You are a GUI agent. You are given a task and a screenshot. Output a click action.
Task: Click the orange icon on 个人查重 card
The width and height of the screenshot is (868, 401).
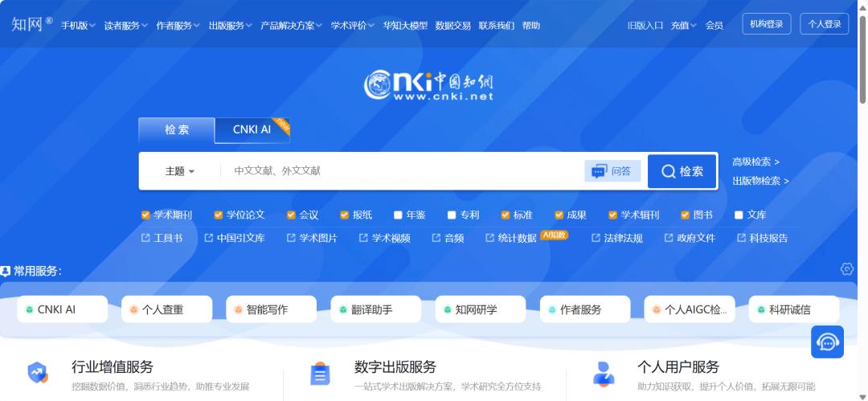pos(133,309)
